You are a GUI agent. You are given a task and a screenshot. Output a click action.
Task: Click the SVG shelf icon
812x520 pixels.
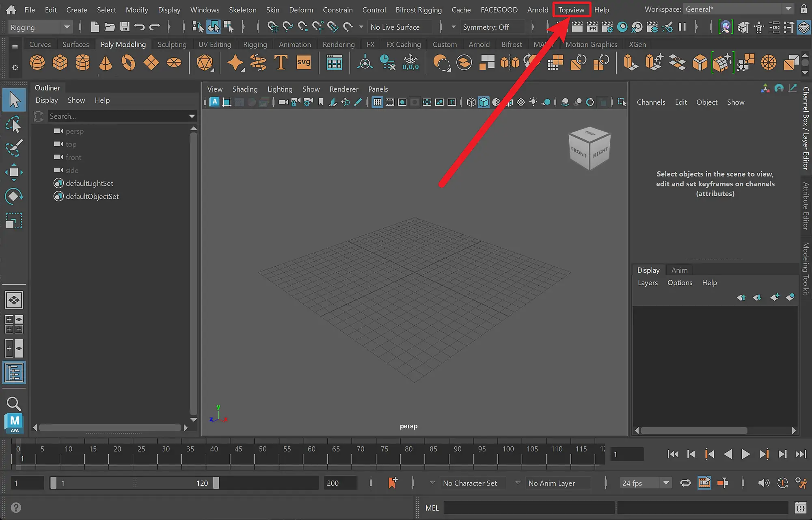pos(304,63)
